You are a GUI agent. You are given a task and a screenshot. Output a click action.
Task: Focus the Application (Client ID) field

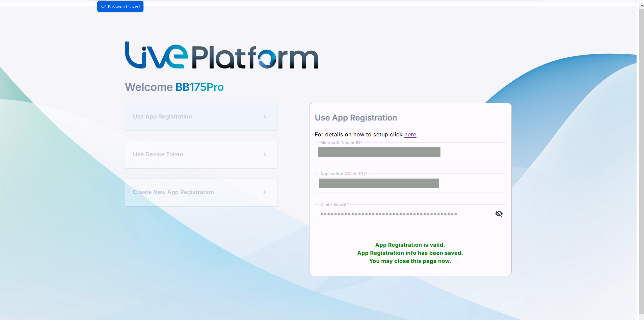[410, 183]
